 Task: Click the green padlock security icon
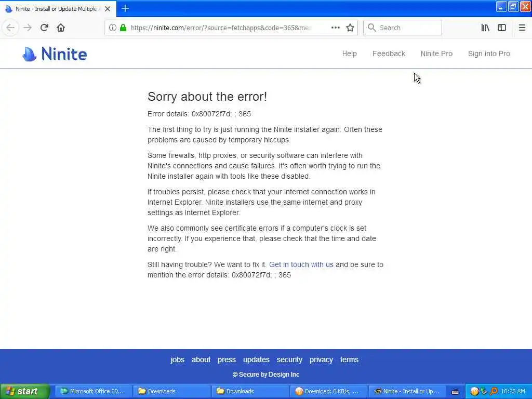click(123, 28)
